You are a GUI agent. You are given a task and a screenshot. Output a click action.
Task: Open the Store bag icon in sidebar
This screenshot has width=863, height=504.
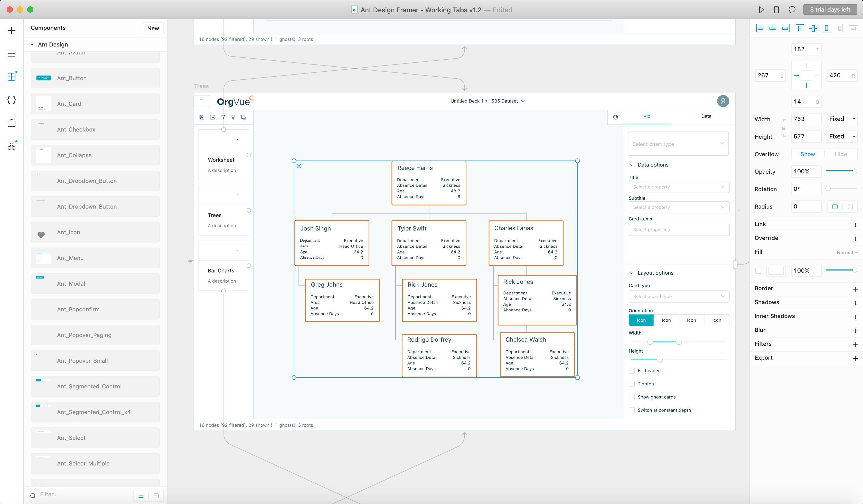(12, 123)
